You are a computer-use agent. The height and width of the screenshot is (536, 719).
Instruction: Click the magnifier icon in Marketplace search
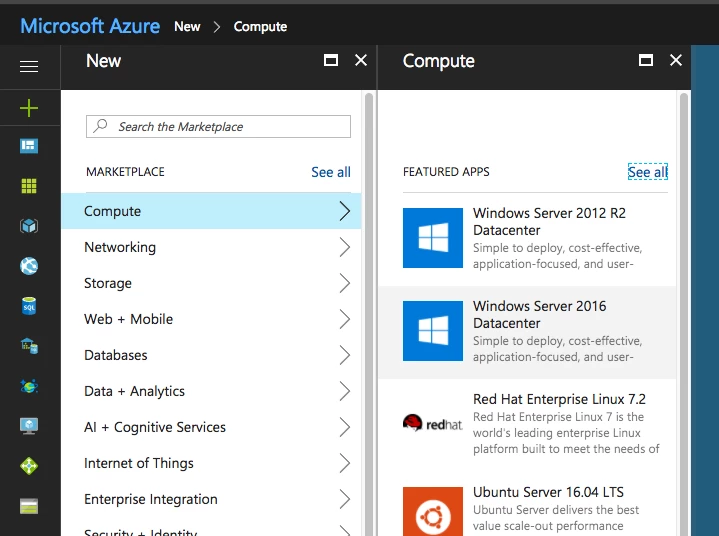(100, 126)
